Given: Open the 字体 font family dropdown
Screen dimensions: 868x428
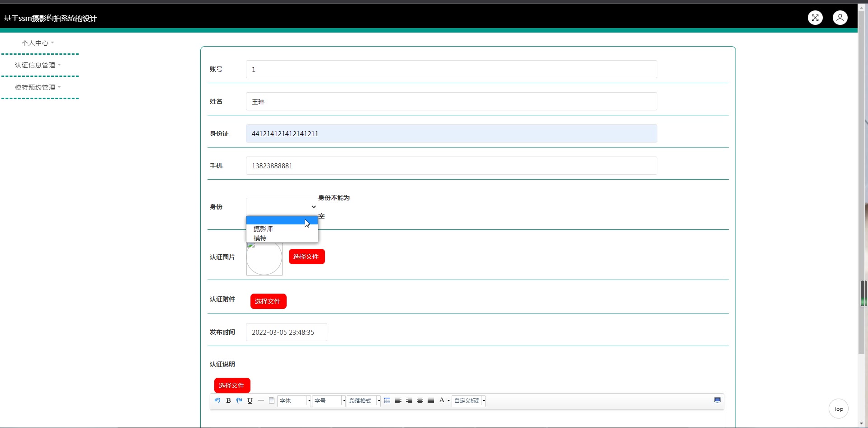Looking at the screenshot, I should coord(294,401).
